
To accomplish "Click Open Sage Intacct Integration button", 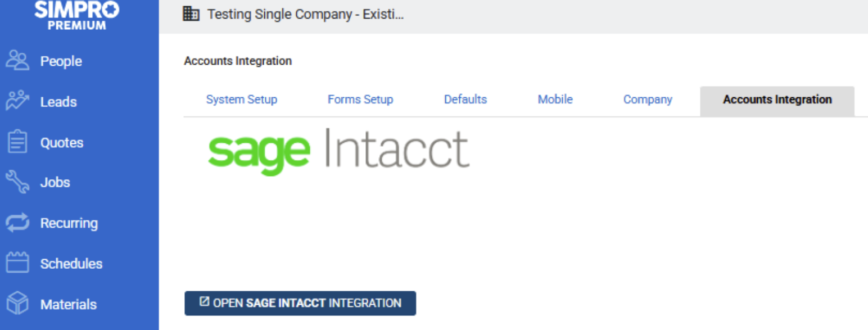I will [x=300, y=303].
